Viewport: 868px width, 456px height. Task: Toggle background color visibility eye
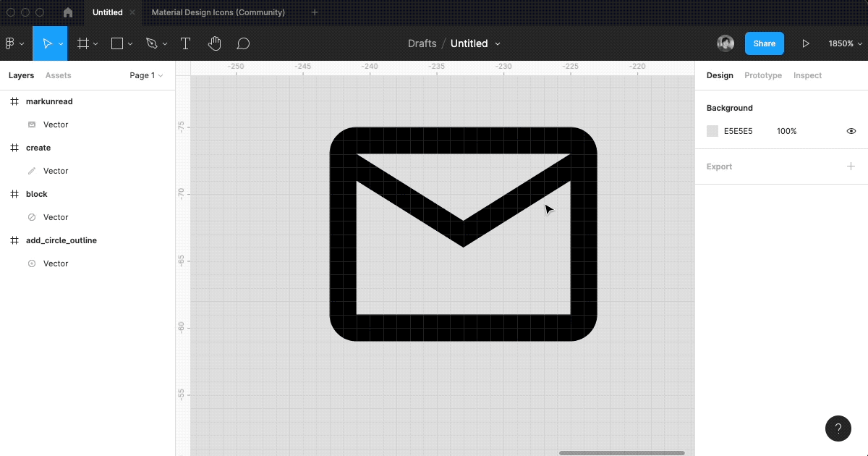pos(851,131)
